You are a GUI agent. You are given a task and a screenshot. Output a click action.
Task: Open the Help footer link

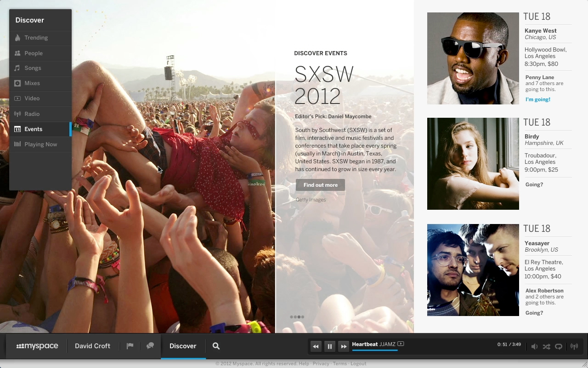point(304,363)
